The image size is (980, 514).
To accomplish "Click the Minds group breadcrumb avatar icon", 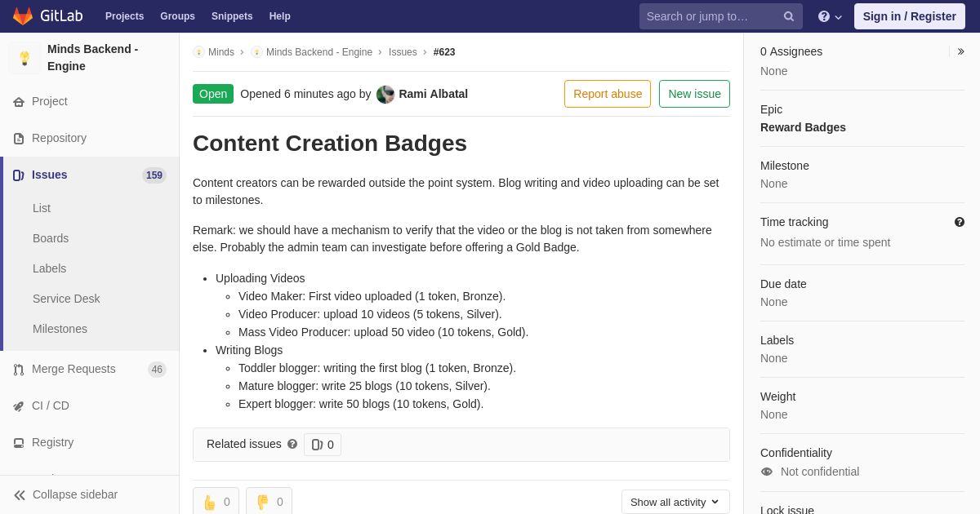I will [x=198, y=52].
